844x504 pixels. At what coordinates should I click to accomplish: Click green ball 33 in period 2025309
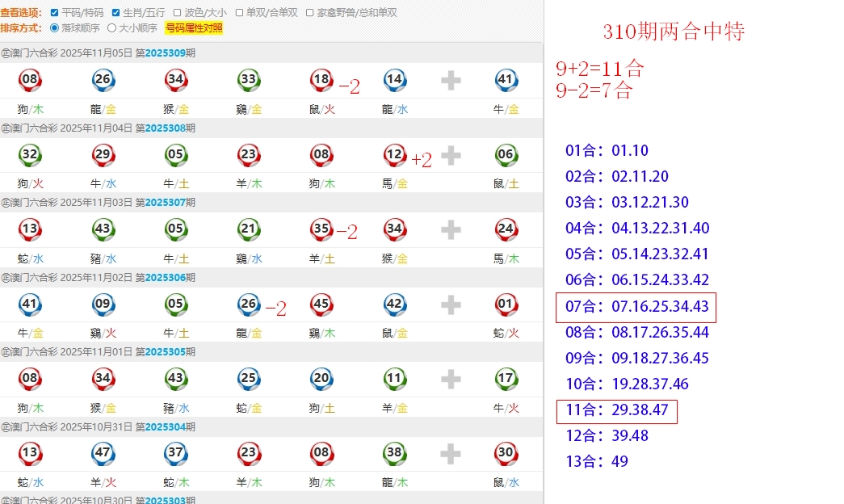tap(248, 80)
